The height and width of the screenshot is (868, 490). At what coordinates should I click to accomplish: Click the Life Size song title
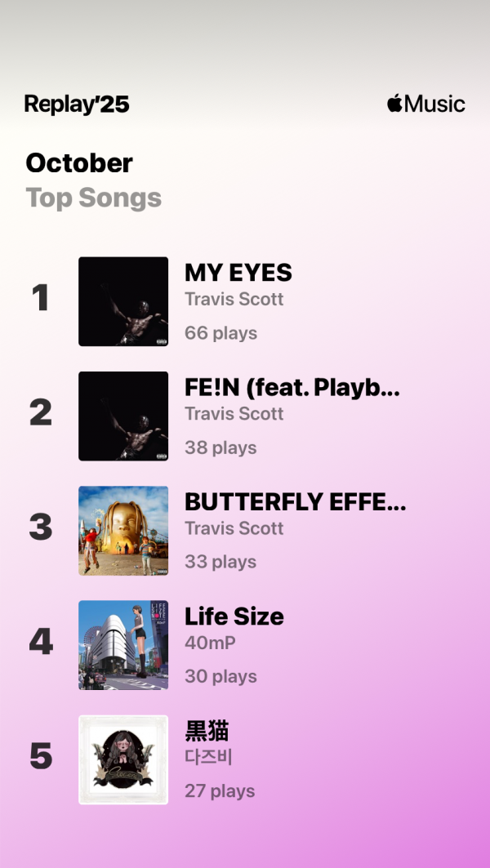(x=234, y=617)
